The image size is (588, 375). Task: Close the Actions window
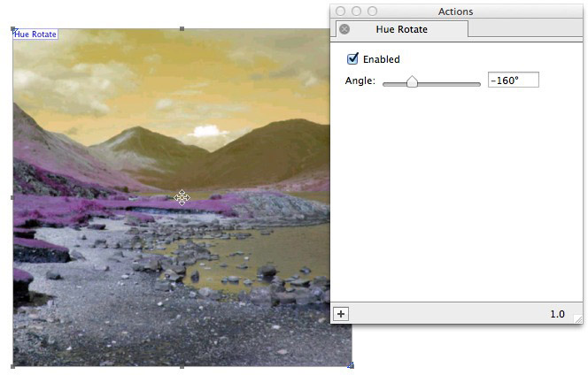click(341, 11)
